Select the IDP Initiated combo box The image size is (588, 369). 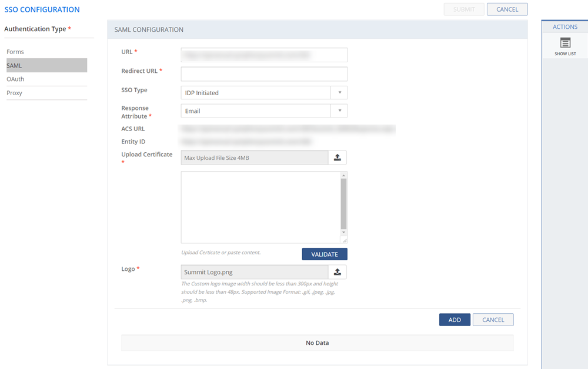(256, 93)
